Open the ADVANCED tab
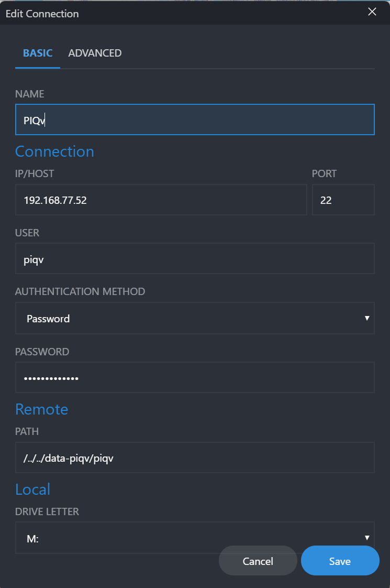Screen dimensions: 390x588 (x=95, y=53)
